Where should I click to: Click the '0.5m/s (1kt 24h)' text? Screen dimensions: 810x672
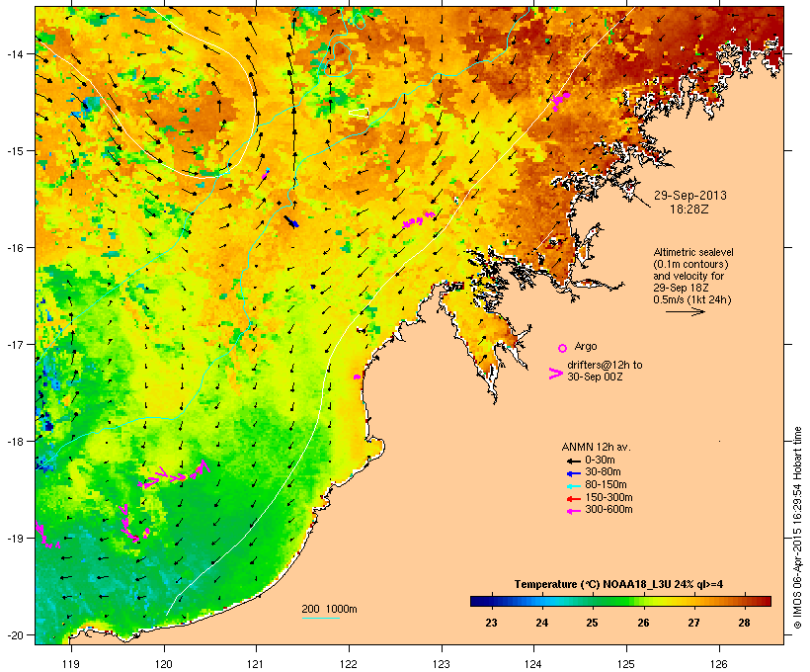(692, 299)
